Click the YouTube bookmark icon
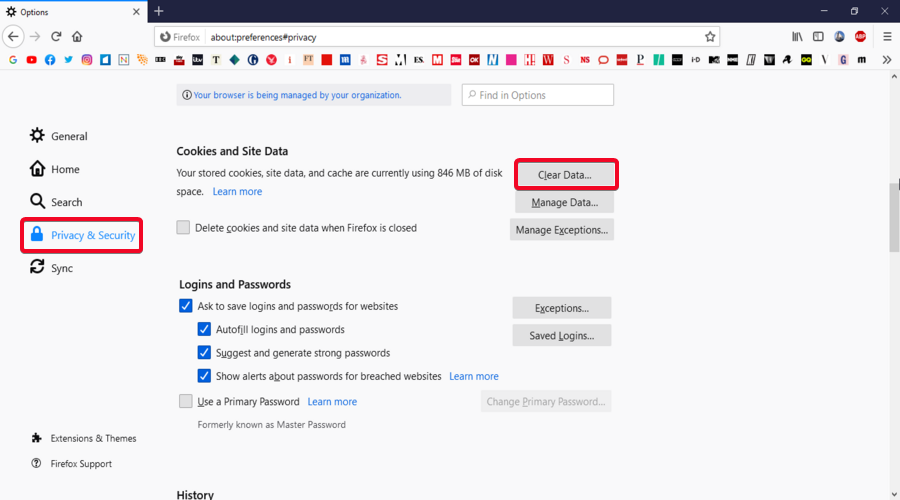Screen dimensions: 900x500 pyautogui.click(x=32, y=60)
